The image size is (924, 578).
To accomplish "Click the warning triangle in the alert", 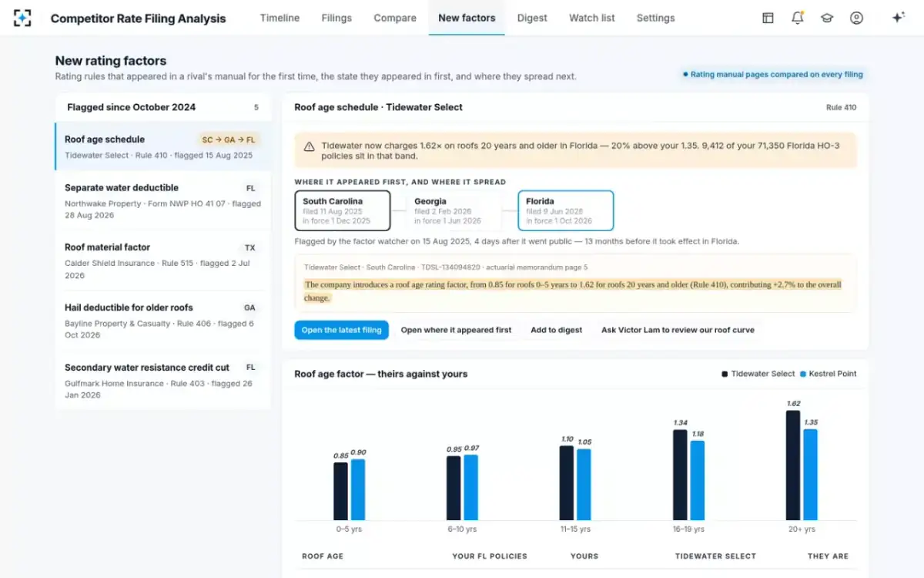I will tap(309, 146).
